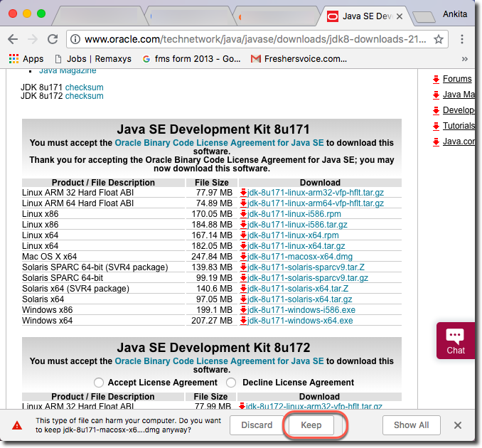Click the red arrow icon next to Forums
The width and height of the screenshot is (482, 448).
pos(436,80)
